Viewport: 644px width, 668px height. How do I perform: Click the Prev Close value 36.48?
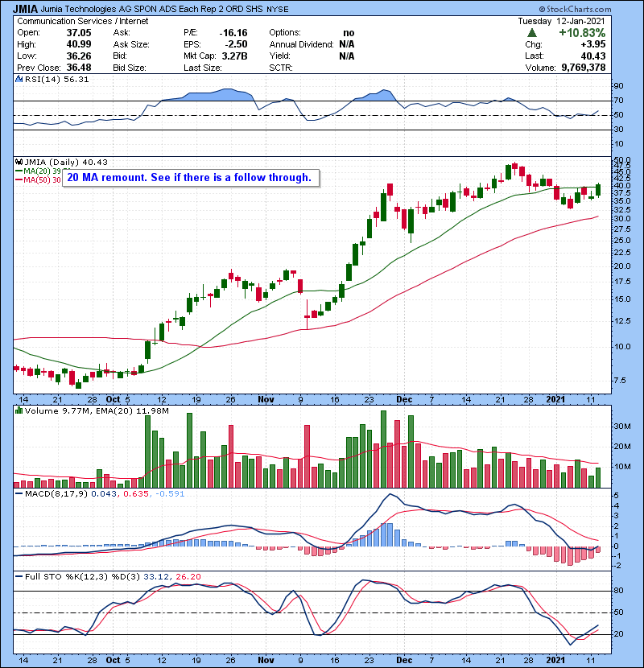click(x=78, y=68)
